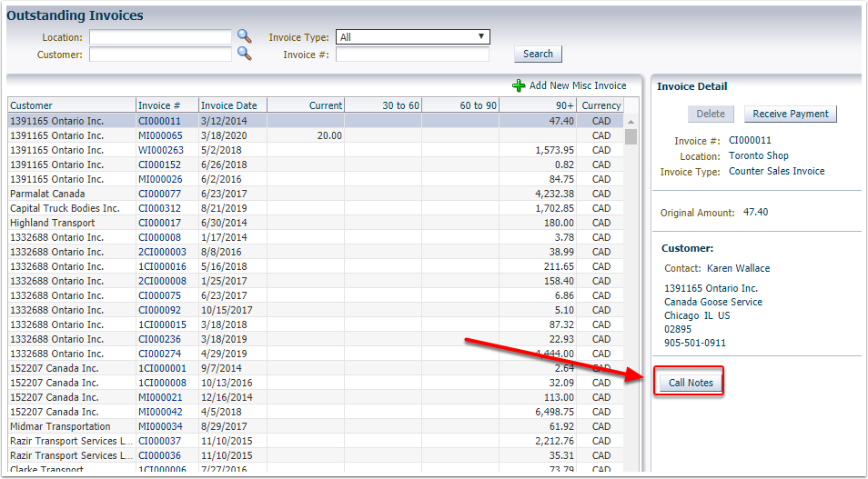The width and height of the screenshot is (868, 479).
Task: Sort by the Current column header
Action: pyautogui.click(x=306, y=105)
